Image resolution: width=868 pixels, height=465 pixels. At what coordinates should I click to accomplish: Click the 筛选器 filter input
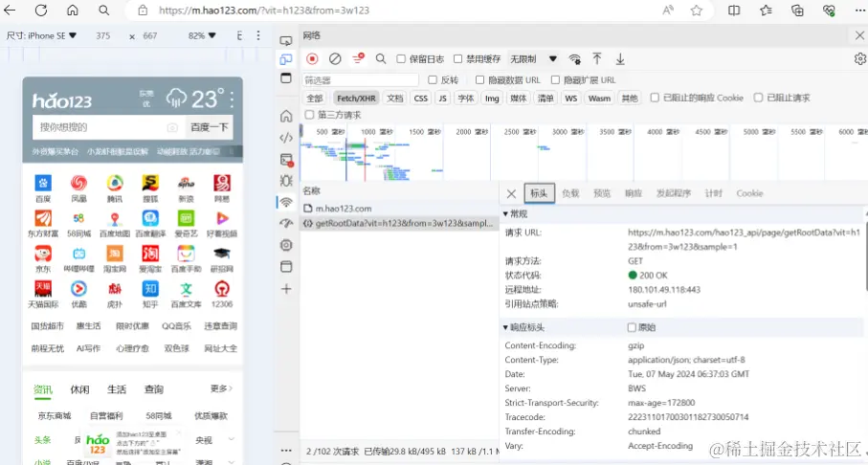point(361,80)
